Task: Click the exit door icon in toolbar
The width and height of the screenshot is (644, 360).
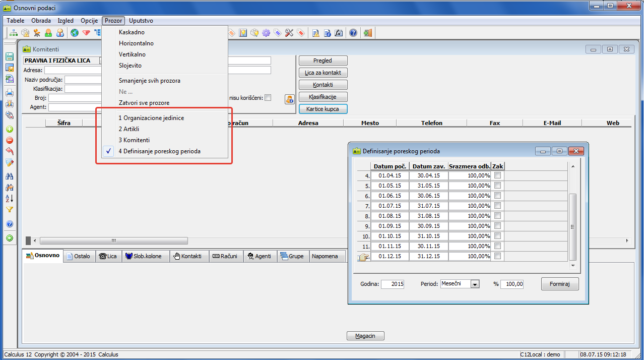Action: [x=368, y=33]
